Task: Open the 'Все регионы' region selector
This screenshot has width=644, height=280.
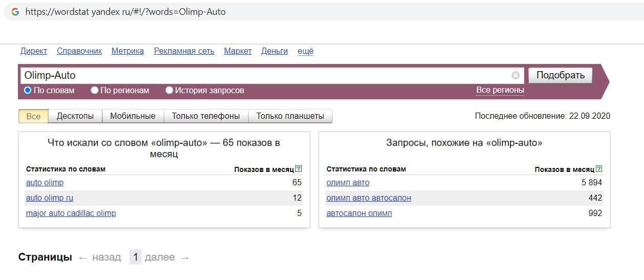Action: coord(500,90)
